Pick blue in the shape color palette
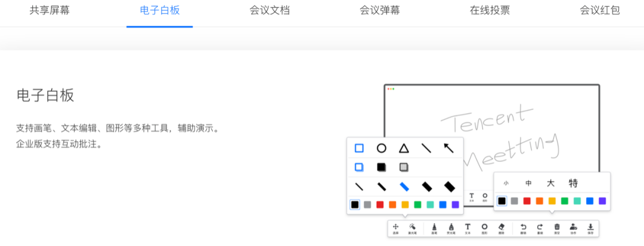The width and height of the screenshot is (644, 246). coord(442,204)
